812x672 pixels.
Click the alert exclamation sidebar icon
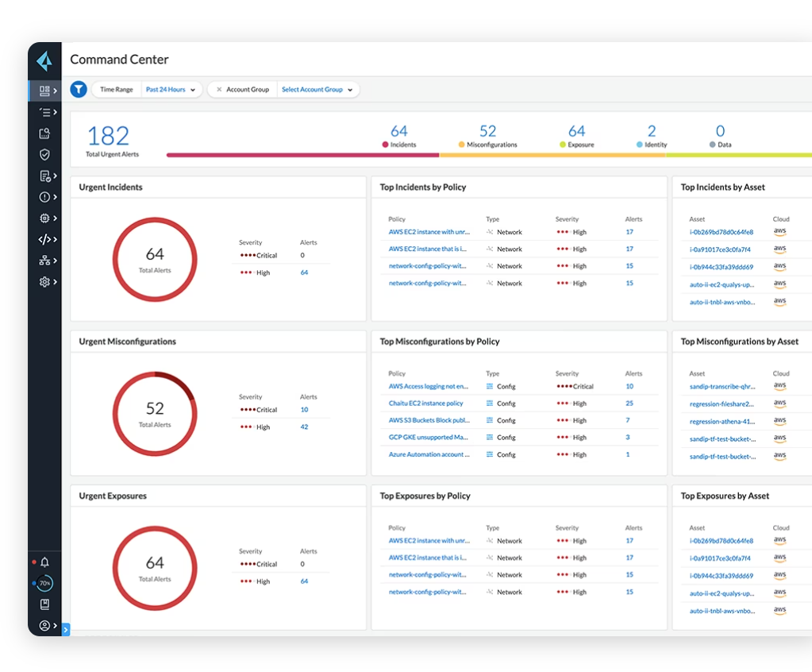[x=45, y=197]
